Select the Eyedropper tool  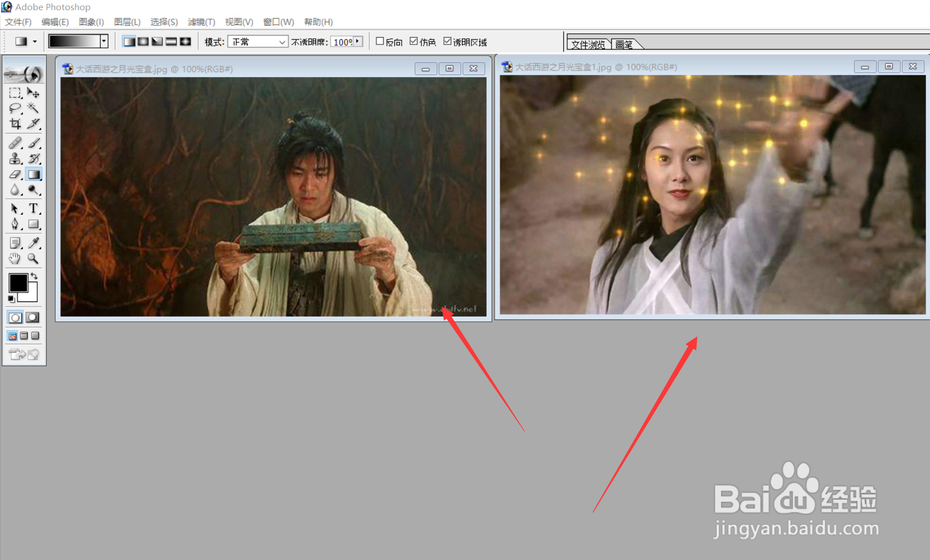pos(33,243)
